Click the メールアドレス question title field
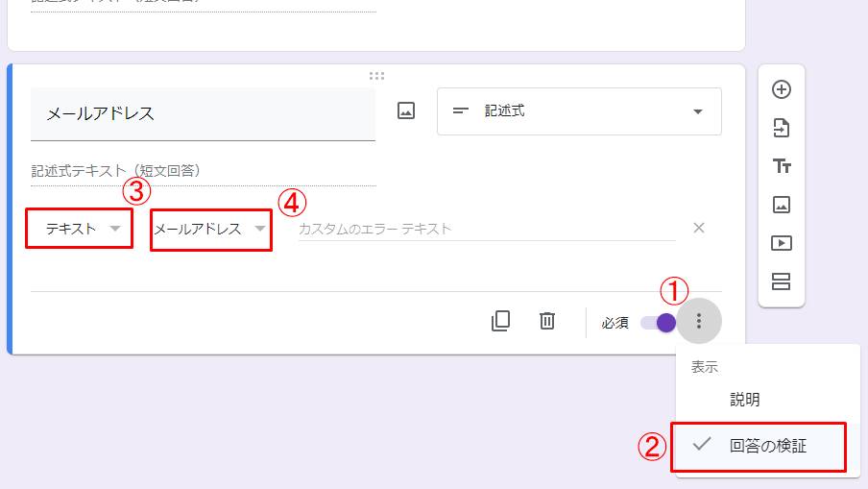 204,114
